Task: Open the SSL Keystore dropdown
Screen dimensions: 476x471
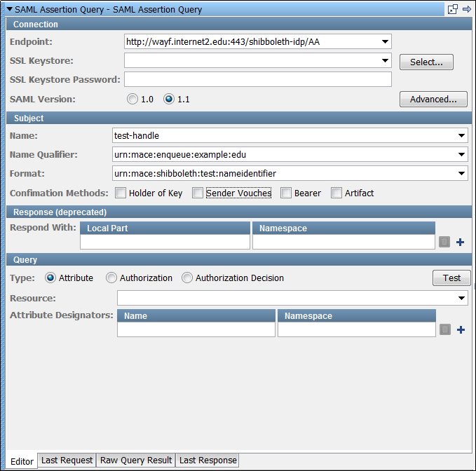Action: point(385,60)
